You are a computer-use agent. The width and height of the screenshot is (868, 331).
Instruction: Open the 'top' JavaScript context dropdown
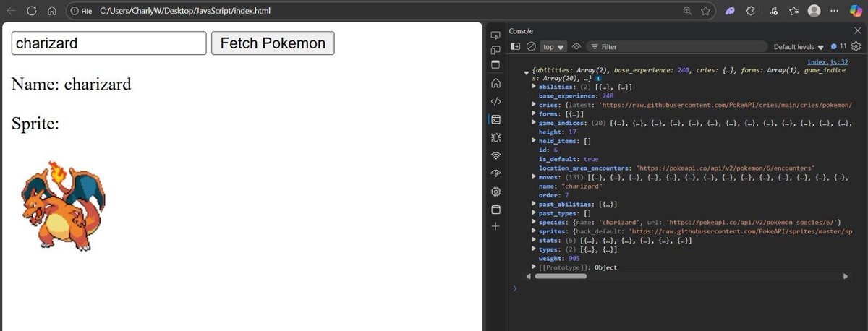coord(554,46)
